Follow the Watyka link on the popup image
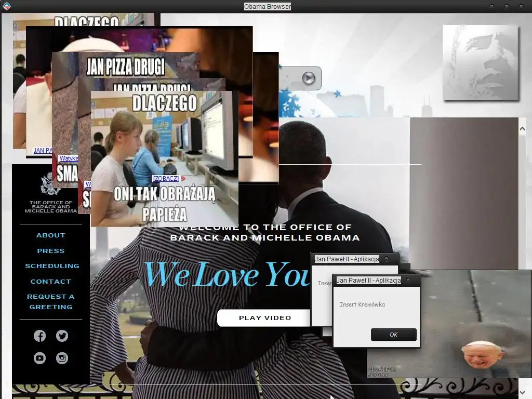Screen dimensions: 532x399 (69, 158)
